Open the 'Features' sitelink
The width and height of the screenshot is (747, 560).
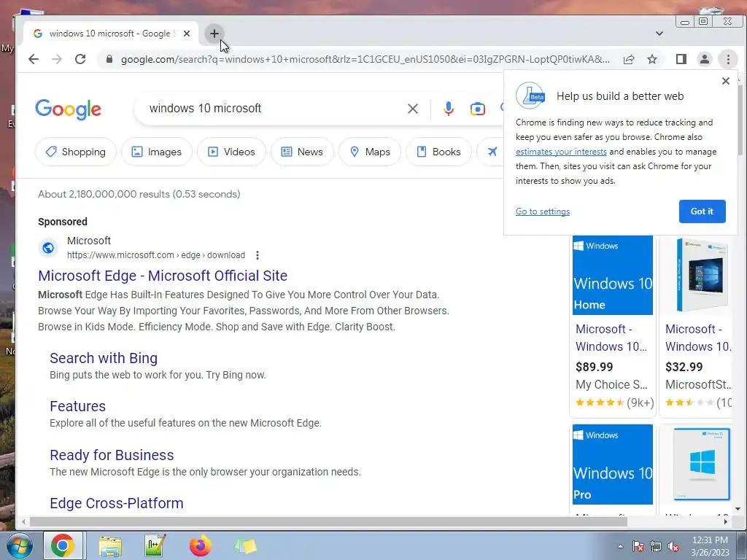point(77,406)
